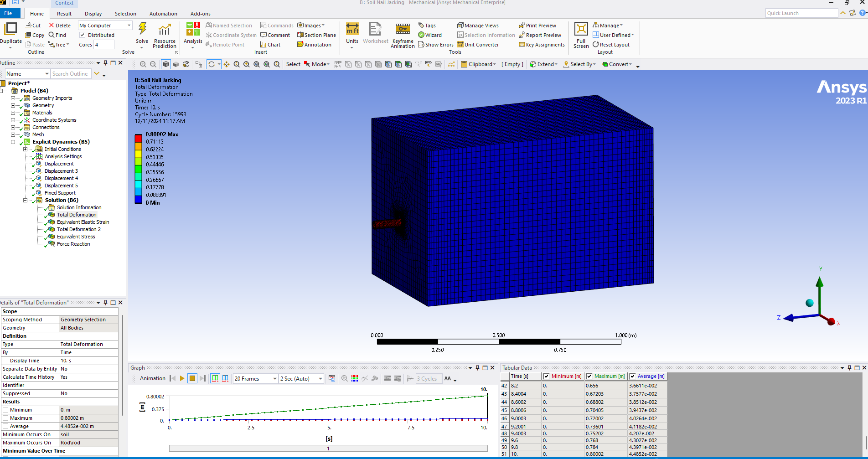This screenshot has height=459, width=868.
Task: Click the Search Outline input field
Action: tap(70, 74)
